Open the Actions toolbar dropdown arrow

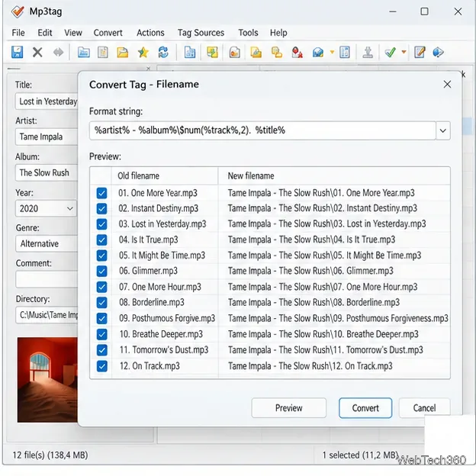tap(404, 52)
